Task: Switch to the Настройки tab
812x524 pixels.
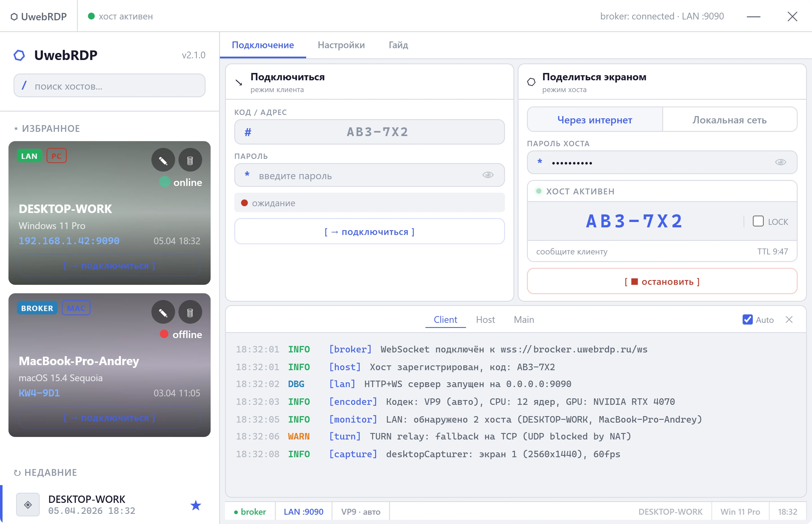Action: (x=341, y=45)
